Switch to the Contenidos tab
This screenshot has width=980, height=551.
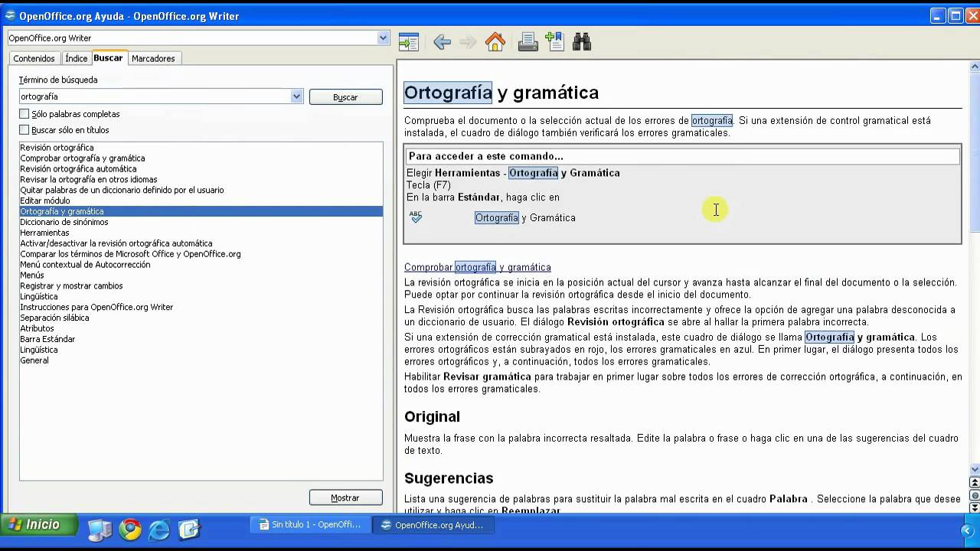pyautogui.click(x=34, y=58)
